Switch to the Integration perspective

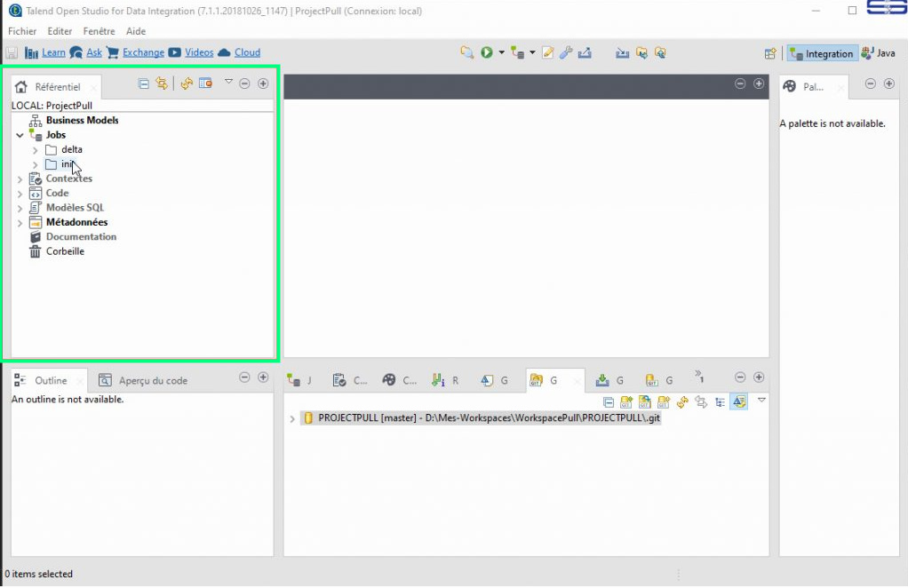(x=822, y=54)
